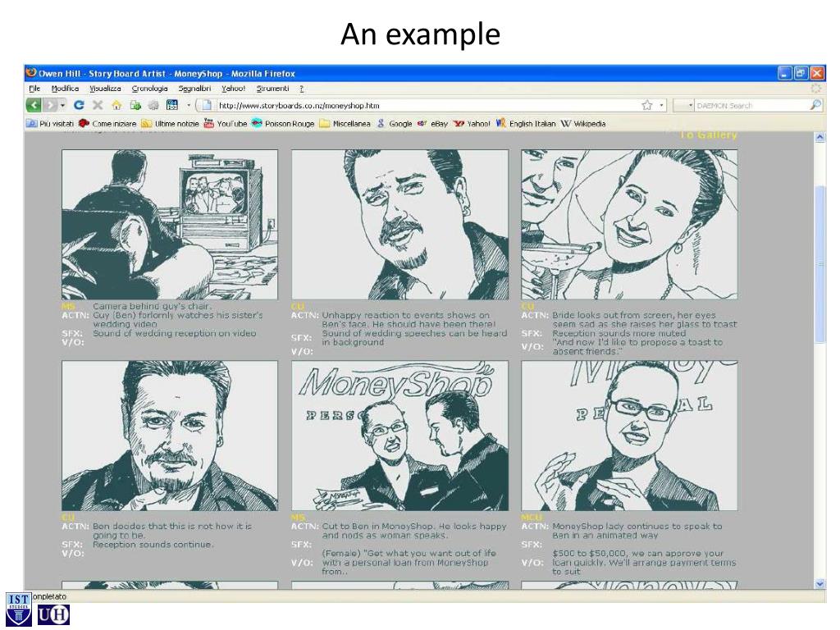
Task: Open the address bar history dropdown
Action: tap(661, 106)
